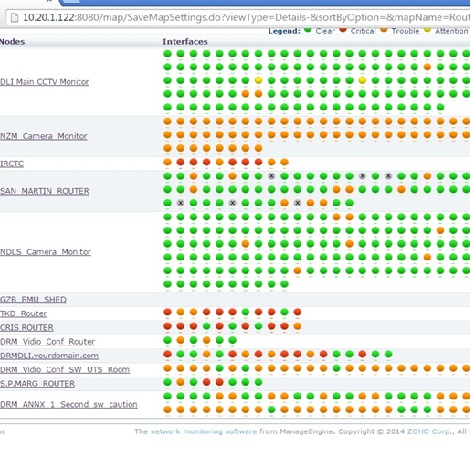
Task: Open the NZM_Camera_Monitor node link
Action: (44, 136)
